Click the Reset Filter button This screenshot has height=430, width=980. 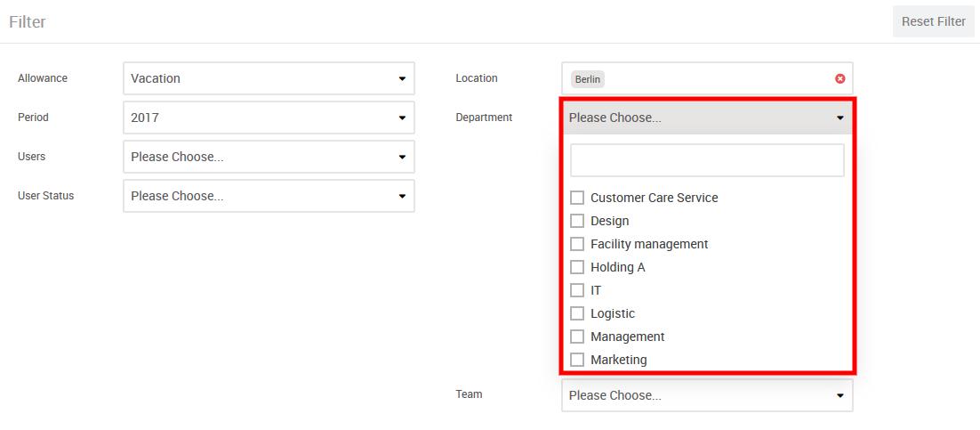point(933,21)
